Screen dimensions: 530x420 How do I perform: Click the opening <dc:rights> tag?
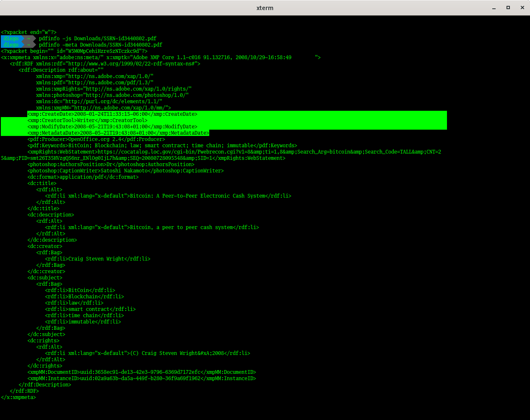pyautogui.click(x=44, y=341)
